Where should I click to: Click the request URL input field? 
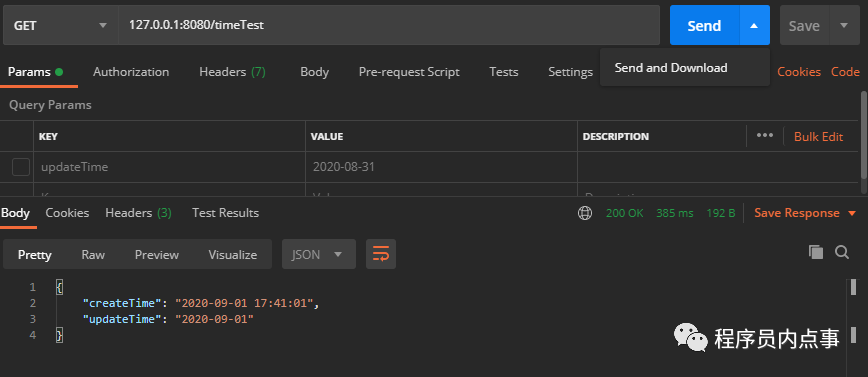(389, 25)
